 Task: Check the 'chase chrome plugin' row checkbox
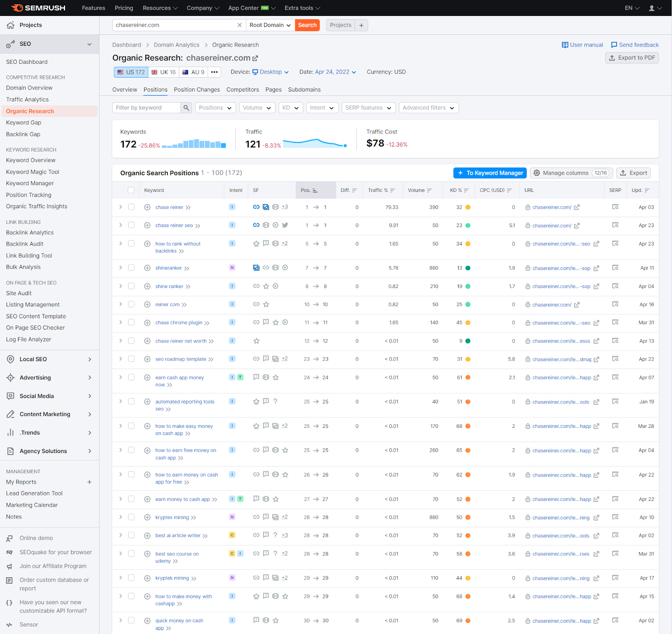pyautogui.click(x=131, y=322)
